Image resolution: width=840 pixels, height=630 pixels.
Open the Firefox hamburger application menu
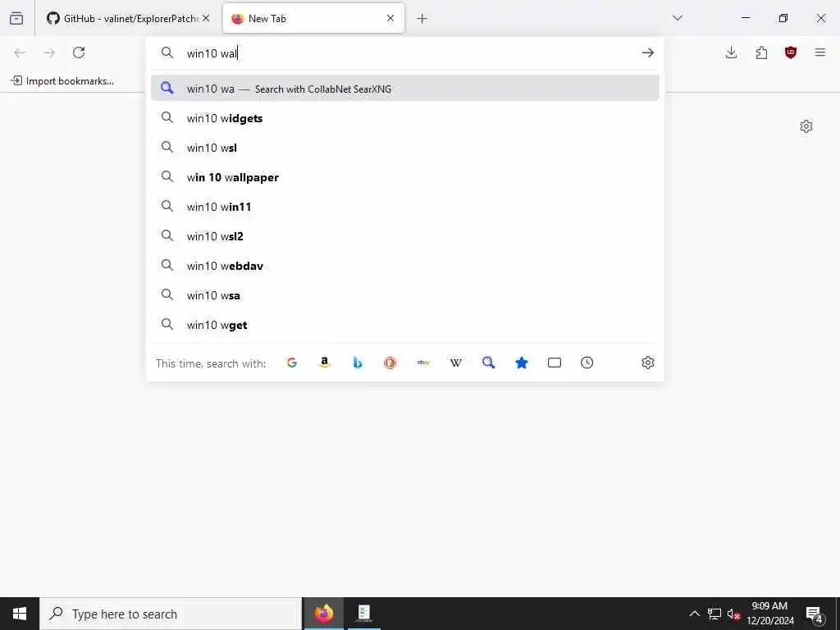(820, 52)
